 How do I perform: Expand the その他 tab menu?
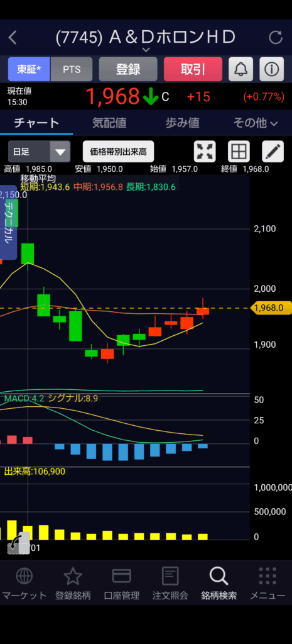coord(256,123)
